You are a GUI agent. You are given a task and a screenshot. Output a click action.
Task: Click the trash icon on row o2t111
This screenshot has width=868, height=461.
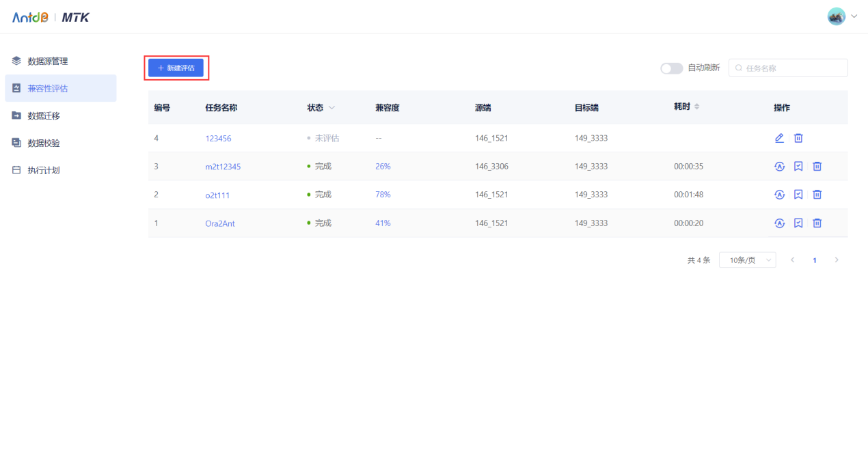pos(817,195)
